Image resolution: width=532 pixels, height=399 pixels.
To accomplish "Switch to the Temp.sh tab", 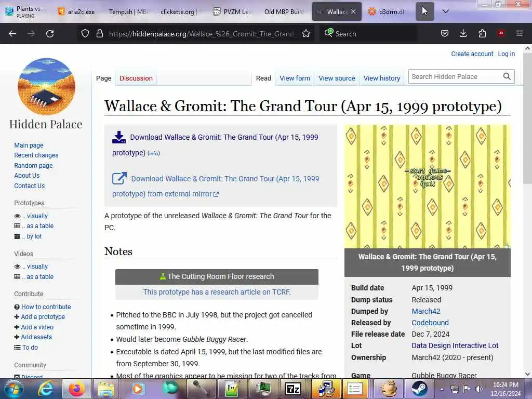I will [129, 11].
